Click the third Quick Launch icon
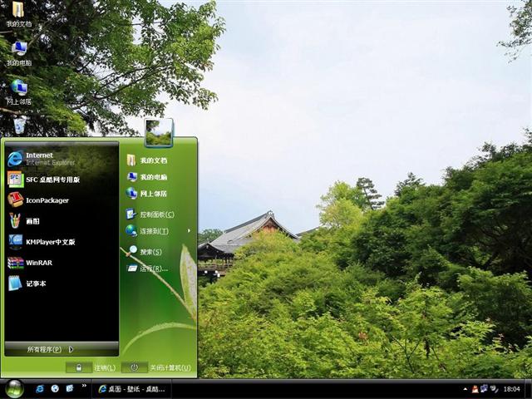This screenshot has height=399, width=532. [x=70, y=389]
